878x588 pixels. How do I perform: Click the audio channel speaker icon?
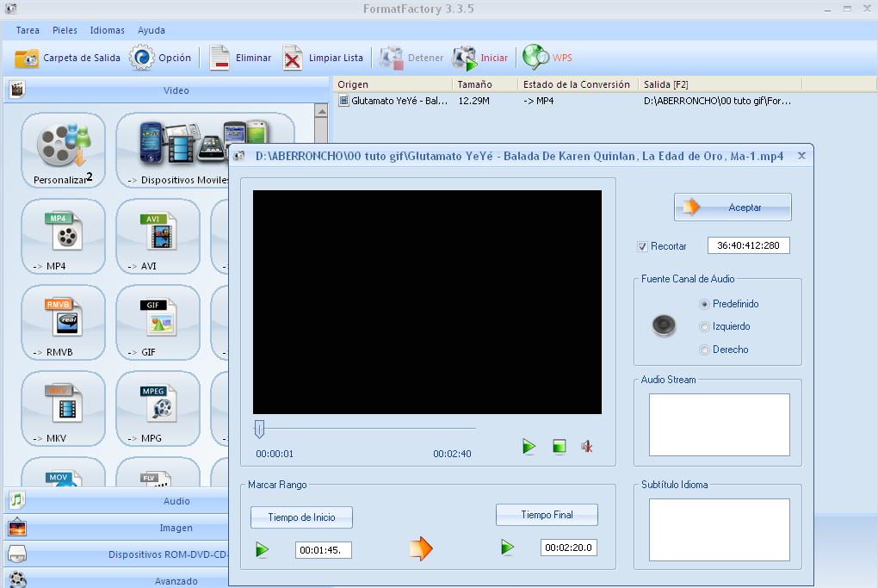pos(664,325)
